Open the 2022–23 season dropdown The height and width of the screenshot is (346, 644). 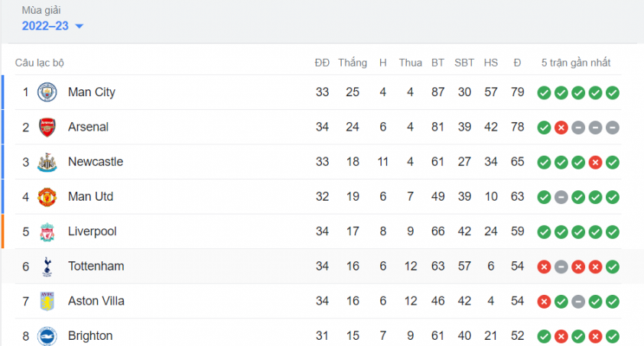pyautogui.click(x=53, y=26)
